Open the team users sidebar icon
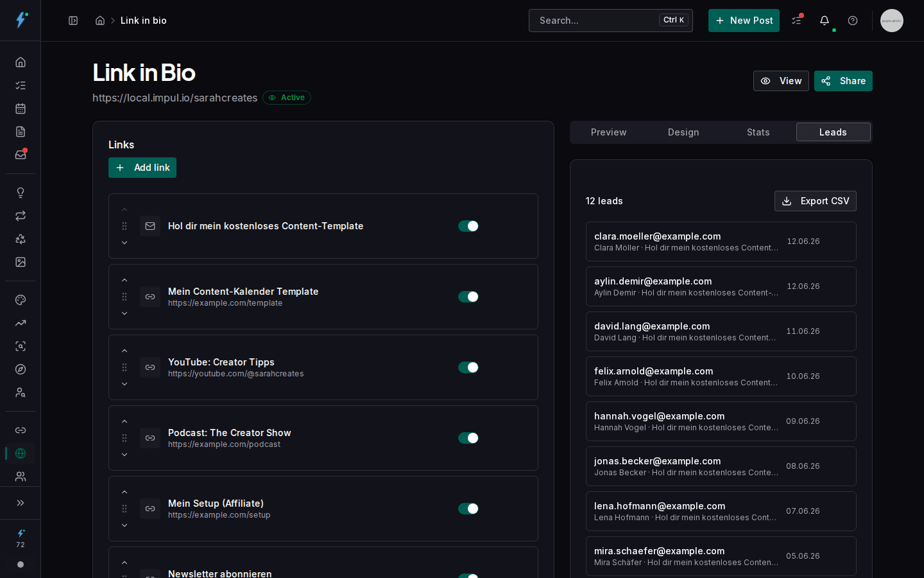This screenshot has width=924, height=578. click(21, 477)
